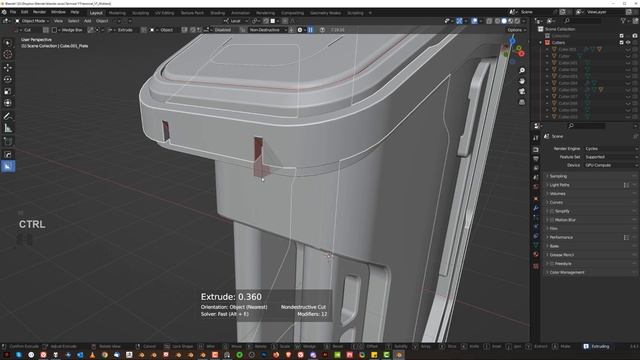Open the Object Mode dropdown
Screen dimensions: 640x360
click(x=32, y=21)
